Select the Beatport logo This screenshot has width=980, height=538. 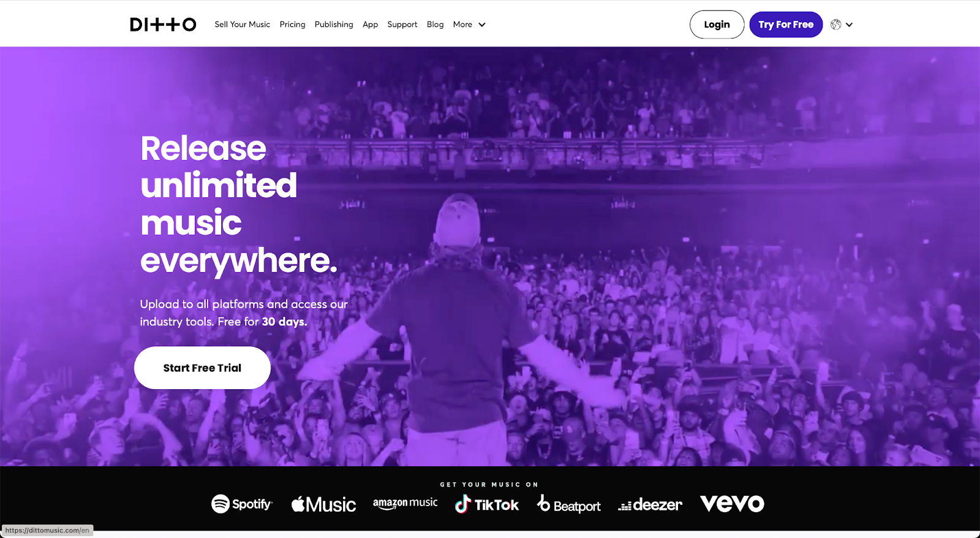568,504
